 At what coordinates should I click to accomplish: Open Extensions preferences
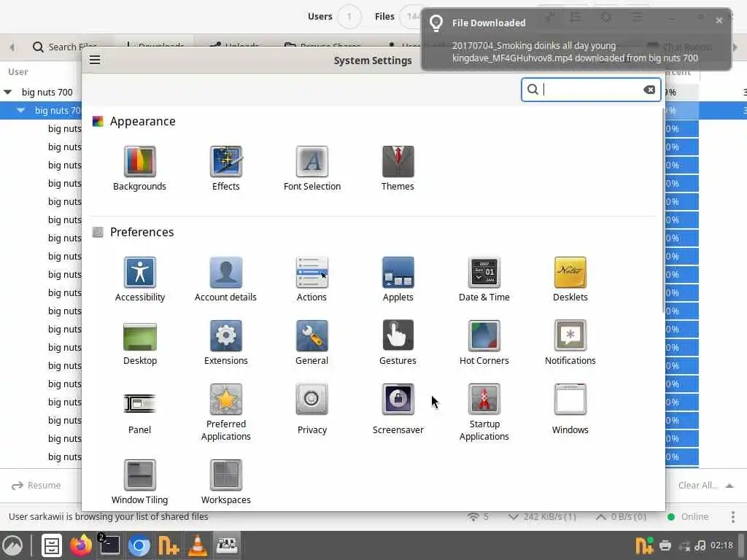[226, 343]
